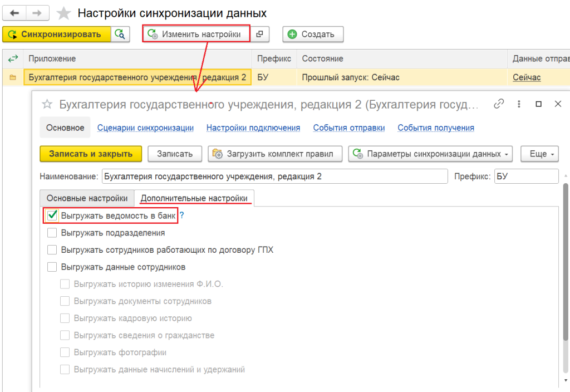The image size is (570, 392).
Task: Click Записать и закрыть button
Action: pyautogui.click(x=91, y=154)
